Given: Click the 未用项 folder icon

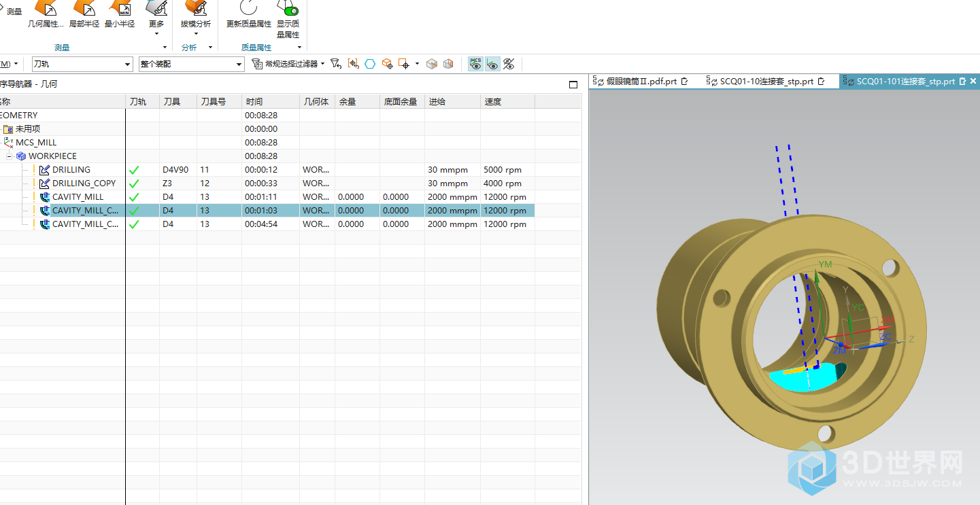Looking at the screenshot, I should pos(8,128).
